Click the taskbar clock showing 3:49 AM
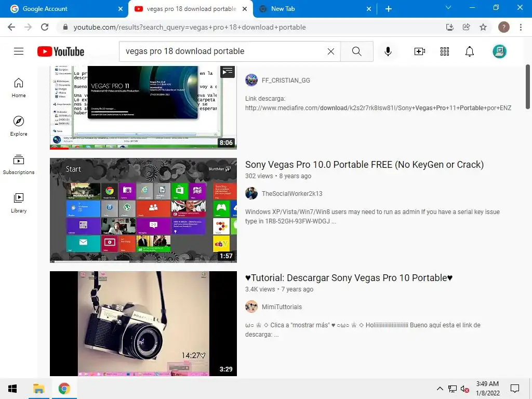Viewport: 532px width, 399px height. [487, 389]
